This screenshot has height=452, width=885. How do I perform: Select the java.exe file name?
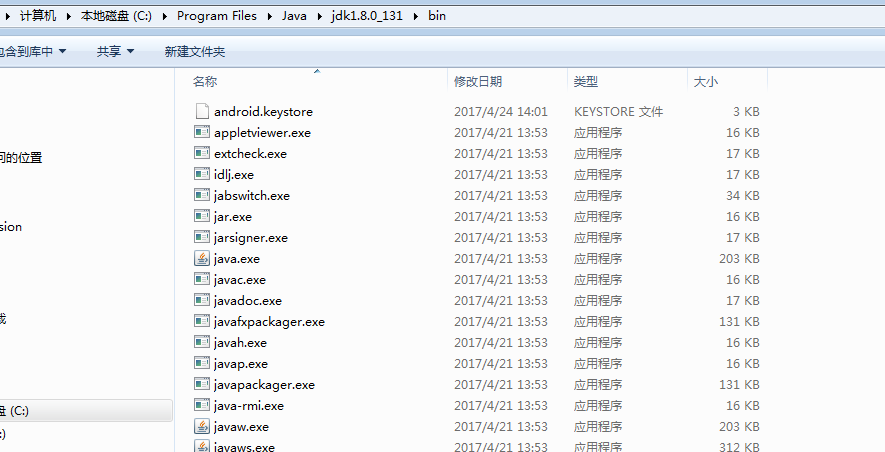(237, 259)
